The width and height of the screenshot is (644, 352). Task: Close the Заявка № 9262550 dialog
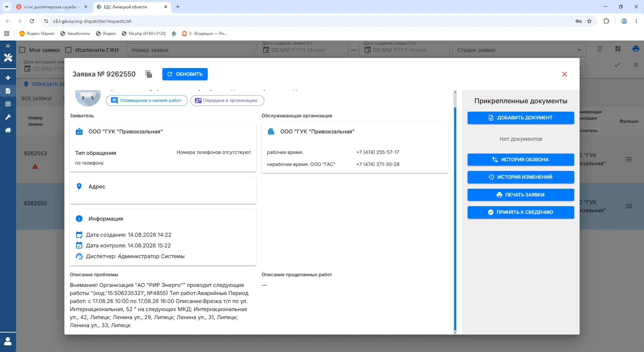565,74
